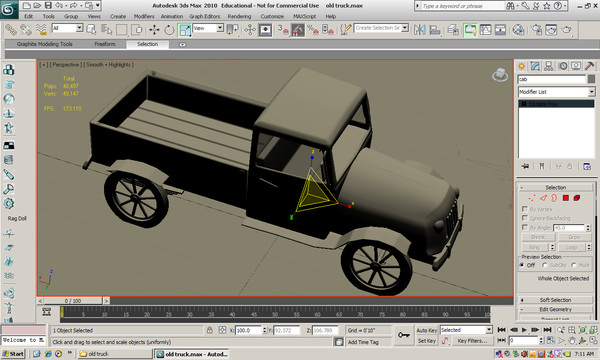The width and height of the screenshot is (600, 360).
Task: Enable Ignore Backfacing checkbox
Action: 525,218
